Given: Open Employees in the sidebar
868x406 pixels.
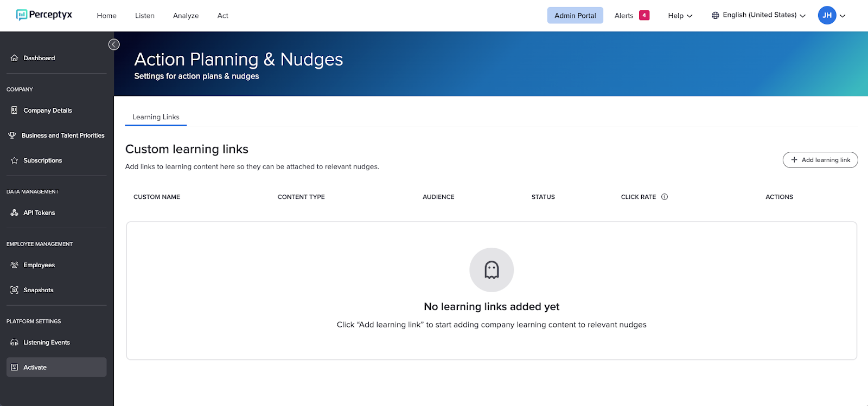Looking at the screenshot, I should [x=56, y=265].
